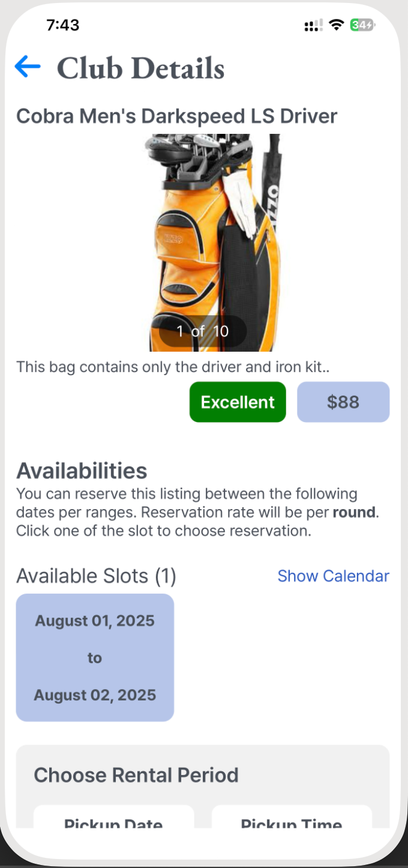Tap the "1 of 10" image counter
Image resolution: width=408 pixels, height=868 pixels.
click(203, 331)
